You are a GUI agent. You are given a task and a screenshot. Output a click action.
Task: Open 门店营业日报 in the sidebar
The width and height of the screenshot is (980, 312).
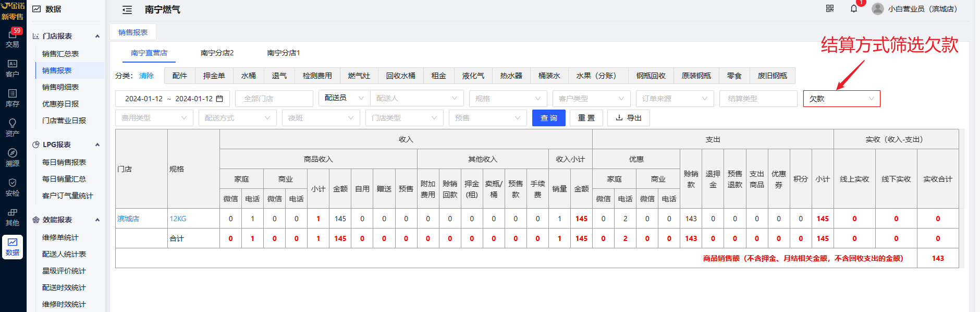[64, 121]
